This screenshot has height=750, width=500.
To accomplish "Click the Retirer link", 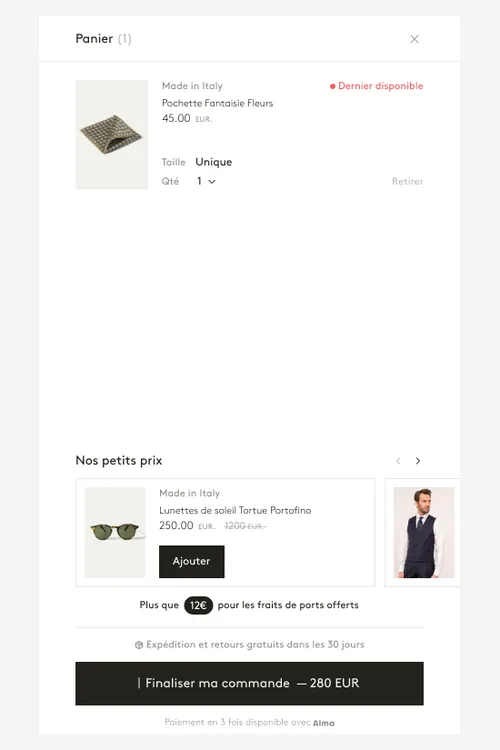I will [407, 181].
